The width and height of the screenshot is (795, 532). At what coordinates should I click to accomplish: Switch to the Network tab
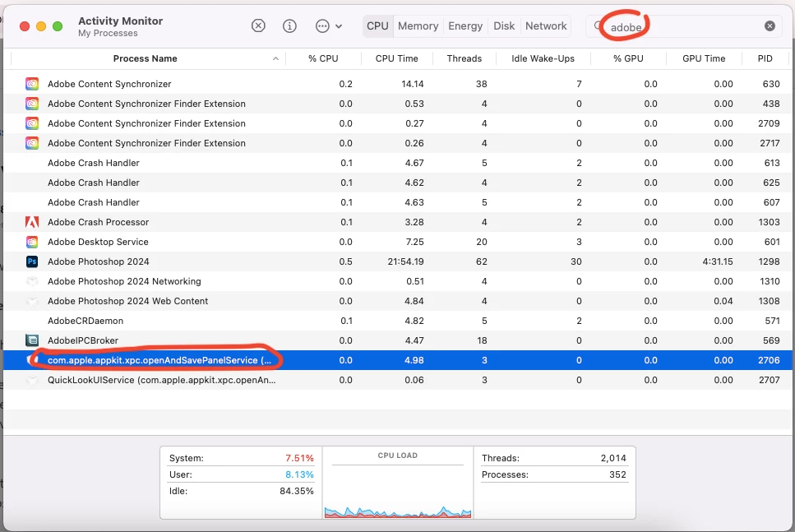(x=546, y=25)
